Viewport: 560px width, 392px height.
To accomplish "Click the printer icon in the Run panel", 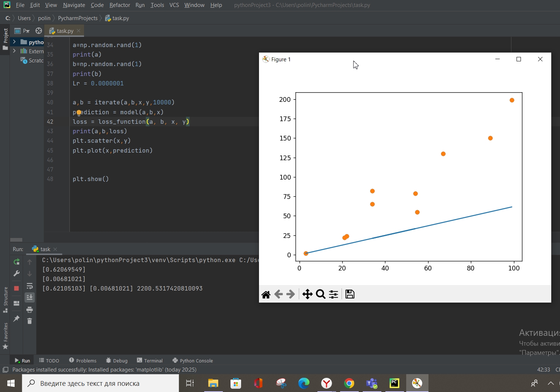I will 30,310.
